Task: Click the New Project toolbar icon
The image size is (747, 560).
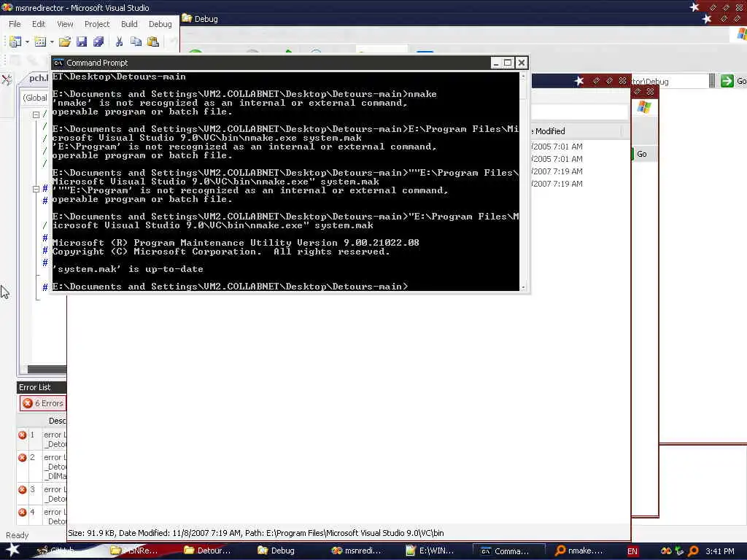Action: [x=15, y=42]
